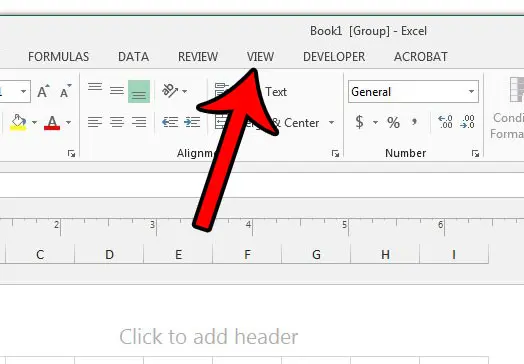
Task: Open Conditional Formatting menu
Action: point(507,109)
